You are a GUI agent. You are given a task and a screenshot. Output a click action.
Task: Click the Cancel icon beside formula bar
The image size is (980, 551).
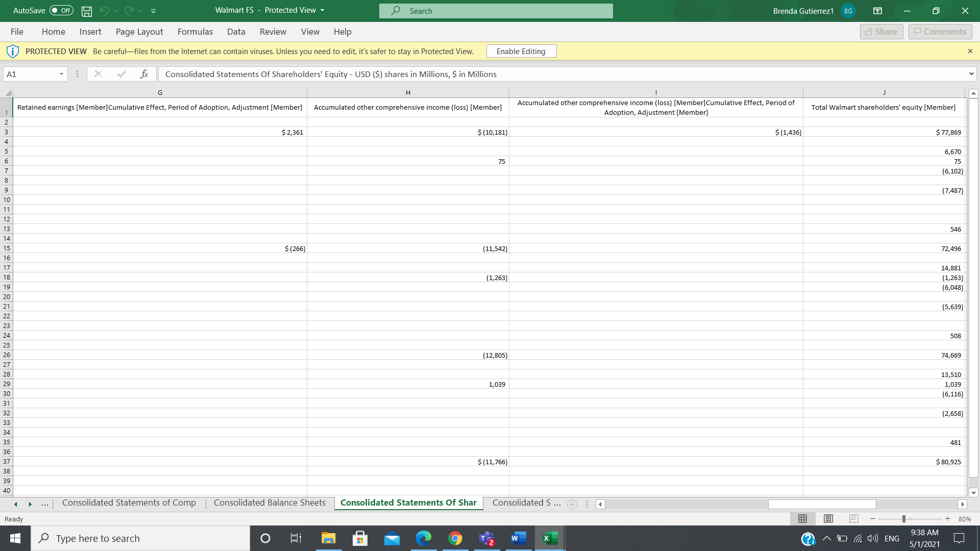98,74
